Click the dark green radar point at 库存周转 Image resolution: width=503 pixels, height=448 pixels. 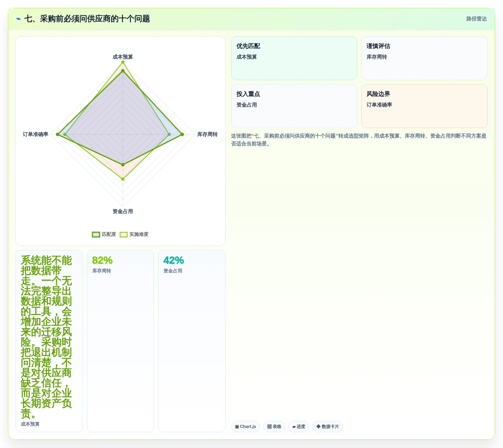point(182,134)
